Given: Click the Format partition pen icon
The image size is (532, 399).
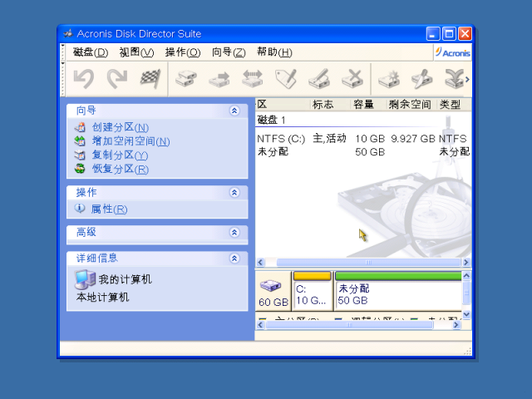Looking at the screenshot, I should tap(319, 79).
